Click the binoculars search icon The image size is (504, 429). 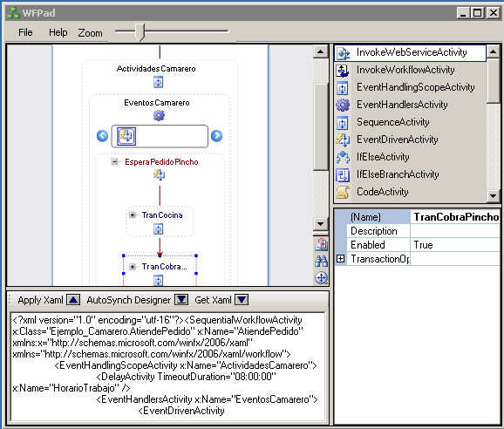coord(321,261)
